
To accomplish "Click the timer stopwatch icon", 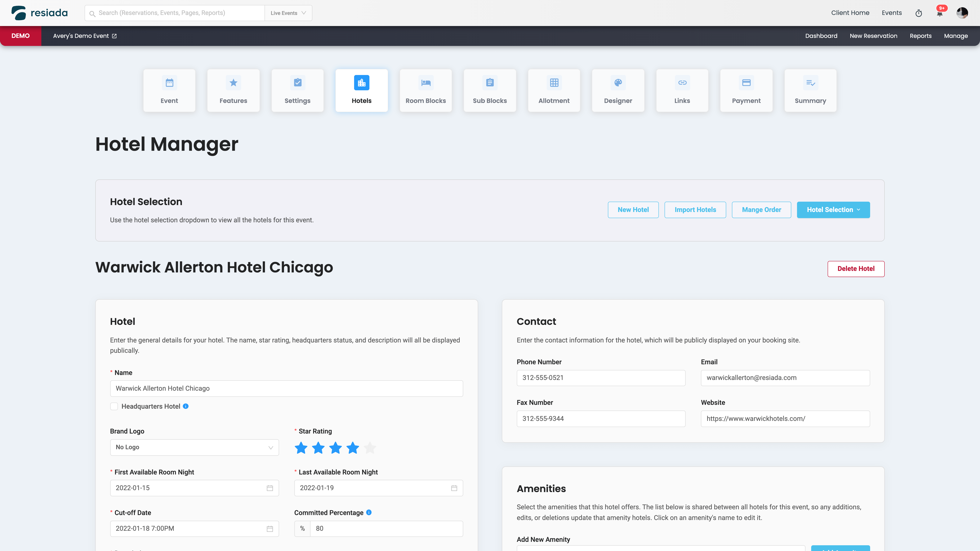I will pos(918,13).
